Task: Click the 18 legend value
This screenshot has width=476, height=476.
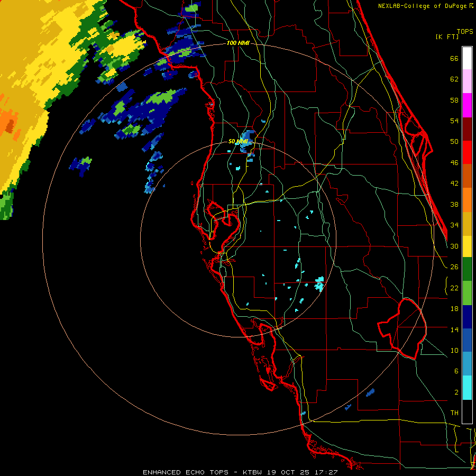Action: (454, 309)
